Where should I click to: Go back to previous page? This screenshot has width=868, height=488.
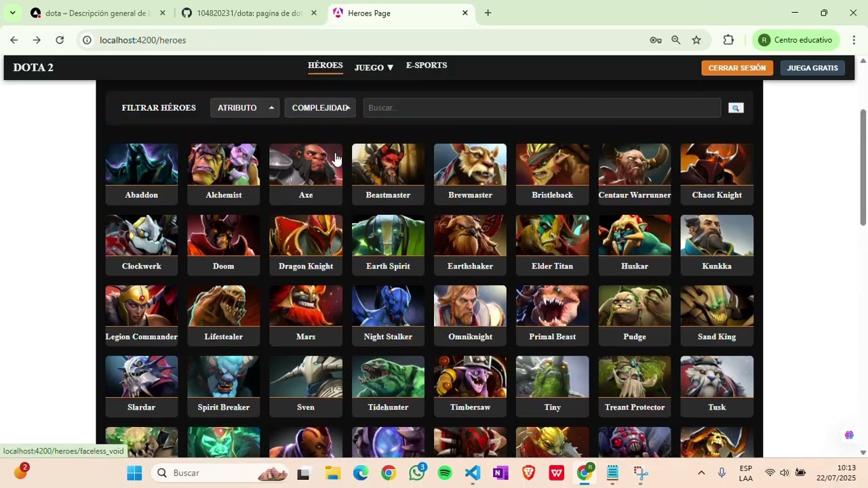(14, 40)
